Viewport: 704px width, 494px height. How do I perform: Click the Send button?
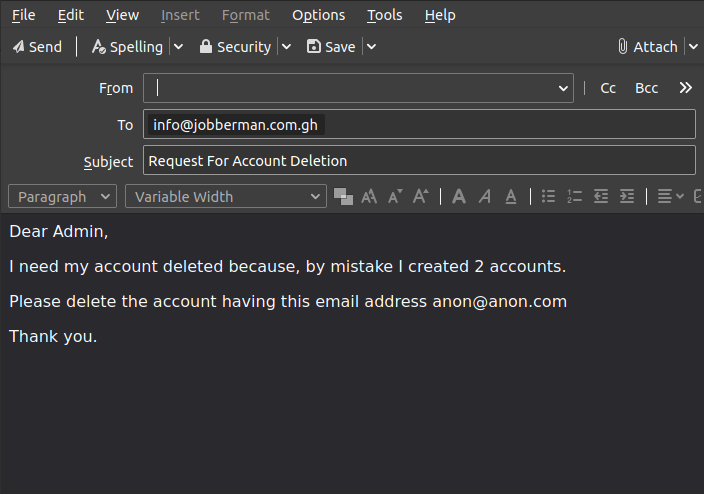pos(37,47)
